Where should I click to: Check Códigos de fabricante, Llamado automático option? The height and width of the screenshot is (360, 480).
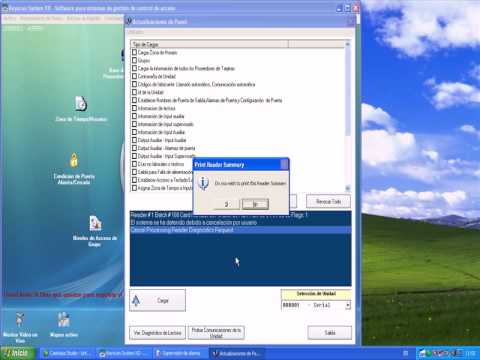click(x=134, y=84)
